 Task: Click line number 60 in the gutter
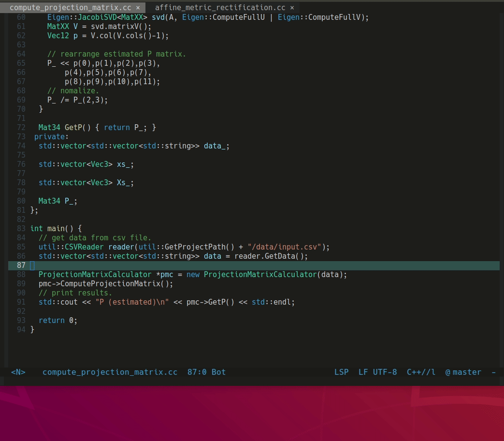(x=21, y=17)
